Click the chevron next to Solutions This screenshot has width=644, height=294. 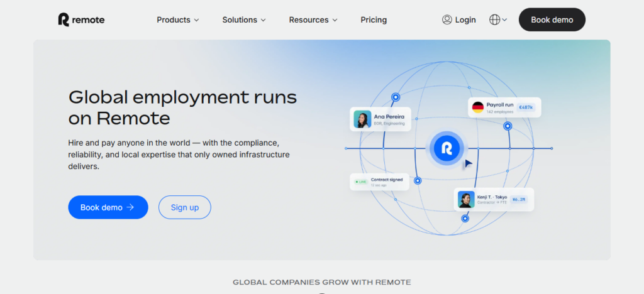click(263, 20)
